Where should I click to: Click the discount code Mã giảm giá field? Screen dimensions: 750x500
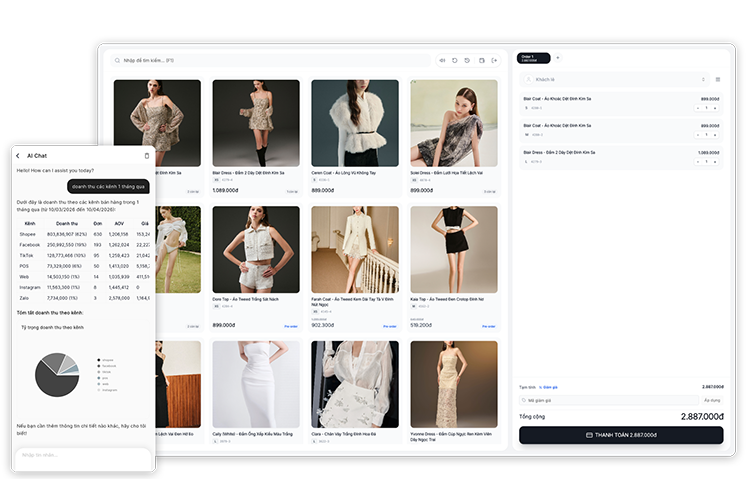(x=582, y=400)
